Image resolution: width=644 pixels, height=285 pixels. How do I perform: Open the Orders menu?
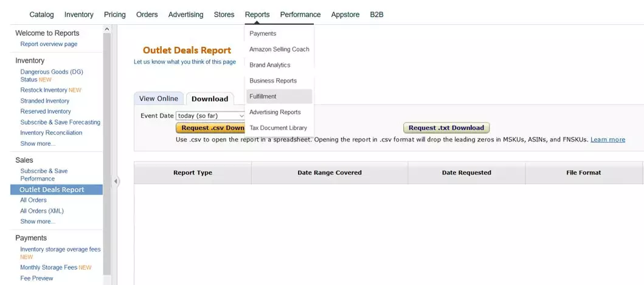tap(147, 15)
